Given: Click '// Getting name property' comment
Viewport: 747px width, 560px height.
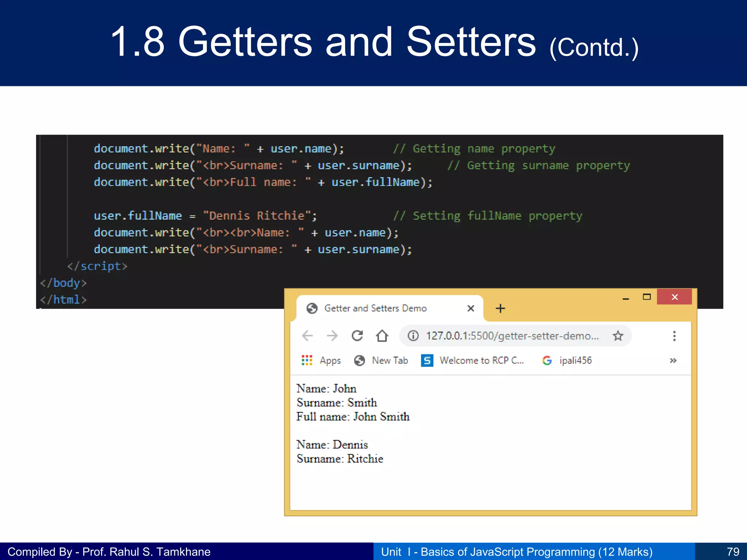Looking at the screenshot, I should (474, 149).
